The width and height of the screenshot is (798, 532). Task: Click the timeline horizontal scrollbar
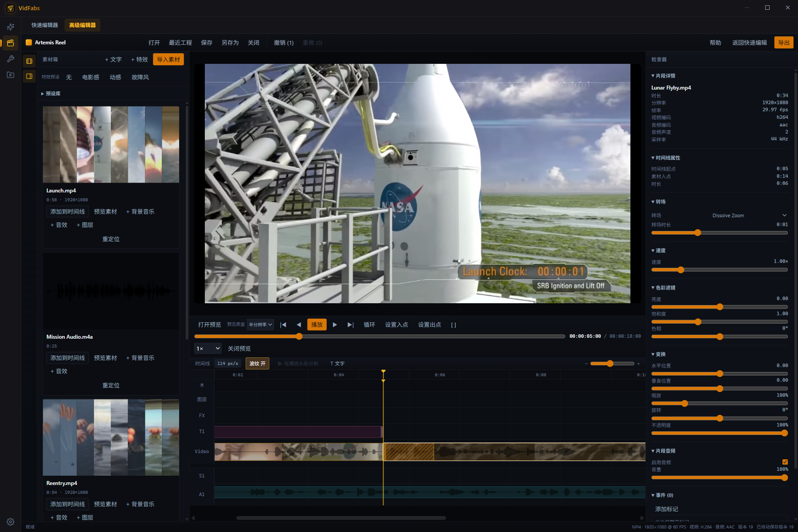coord(341,518)
